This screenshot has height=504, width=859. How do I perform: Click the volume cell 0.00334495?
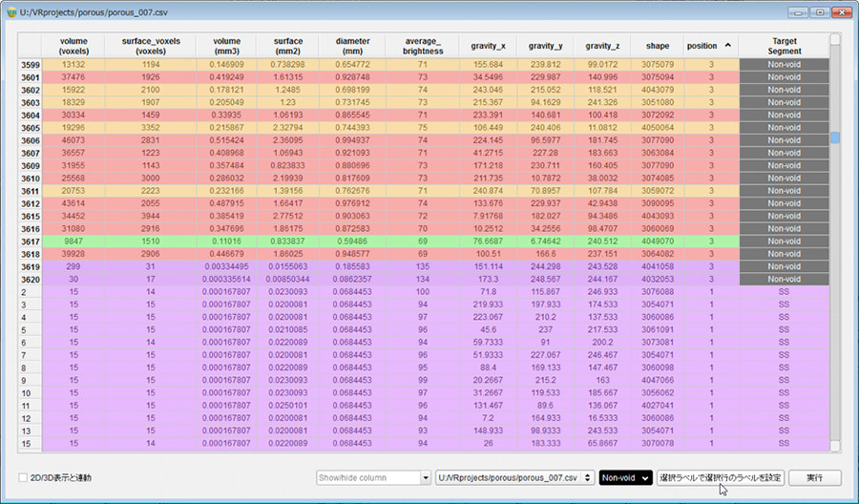(x=227, y=266)
